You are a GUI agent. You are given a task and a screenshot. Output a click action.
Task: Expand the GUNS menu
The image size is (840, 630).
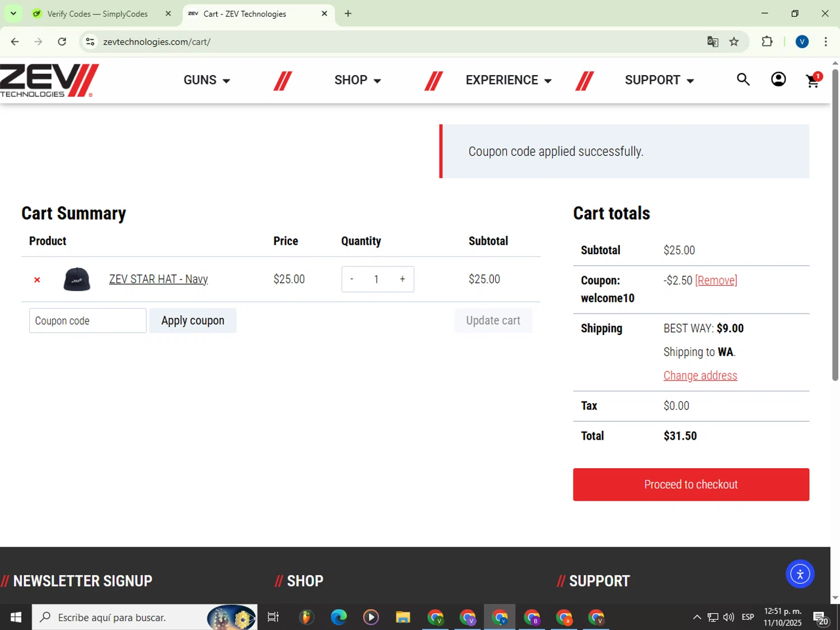[207, 80]
